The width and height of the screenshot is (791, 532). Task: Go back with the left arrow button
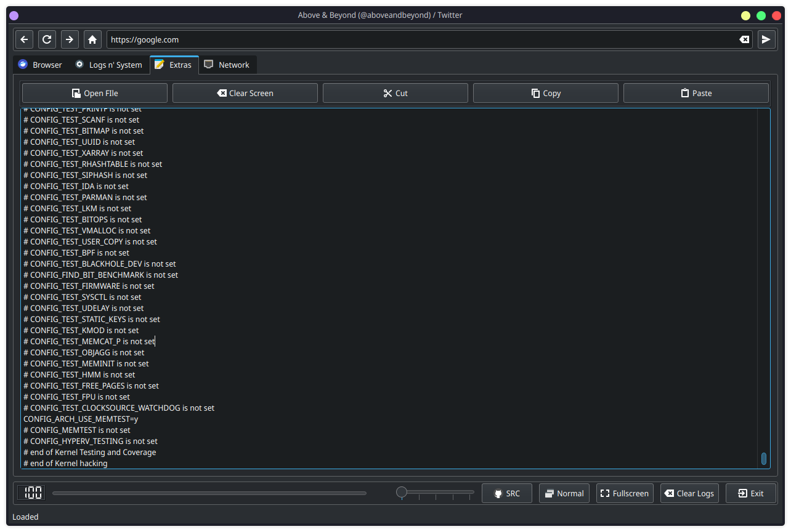point(24,39)
